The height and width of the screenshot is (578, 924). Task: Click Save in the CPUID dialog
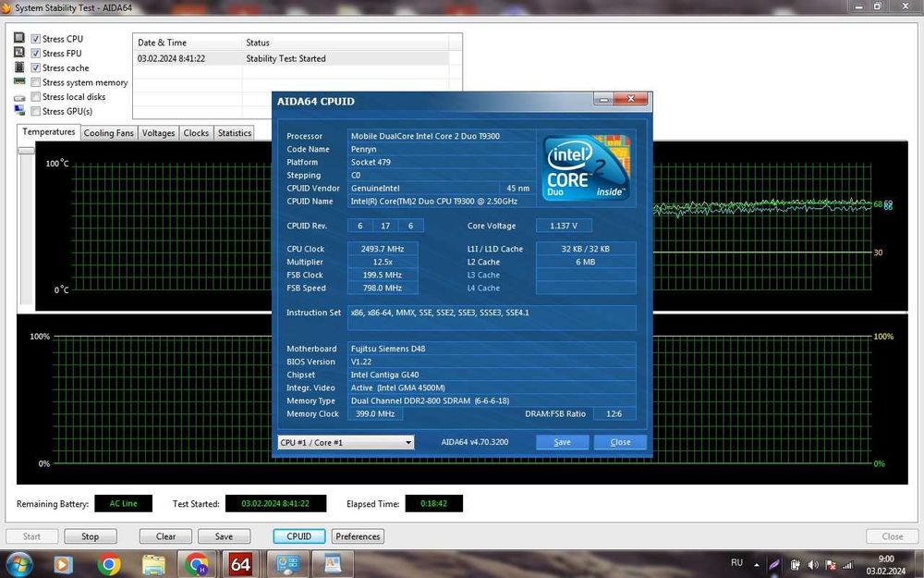pos(562,442)
